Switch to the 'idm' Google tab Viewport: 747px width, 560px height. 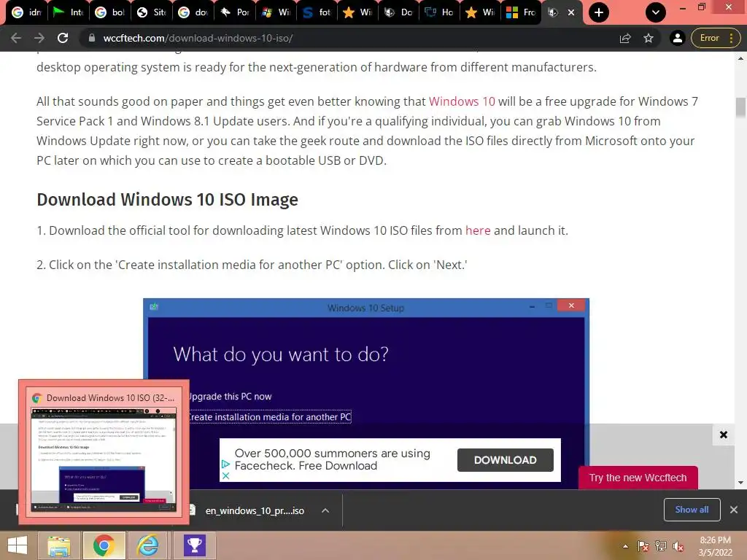pos(26,12)
